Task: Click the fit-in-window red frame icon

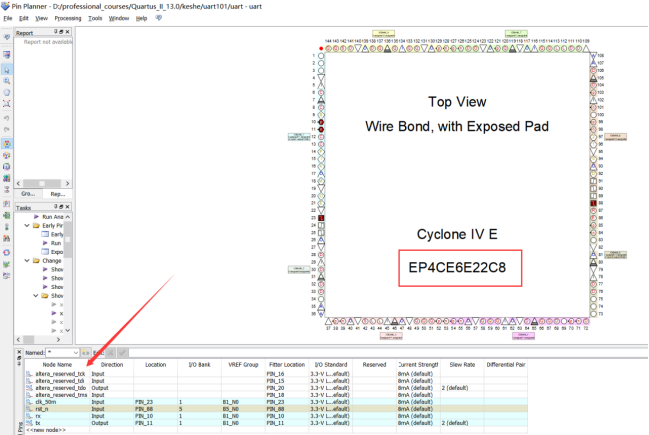Action: click(7, 103)
